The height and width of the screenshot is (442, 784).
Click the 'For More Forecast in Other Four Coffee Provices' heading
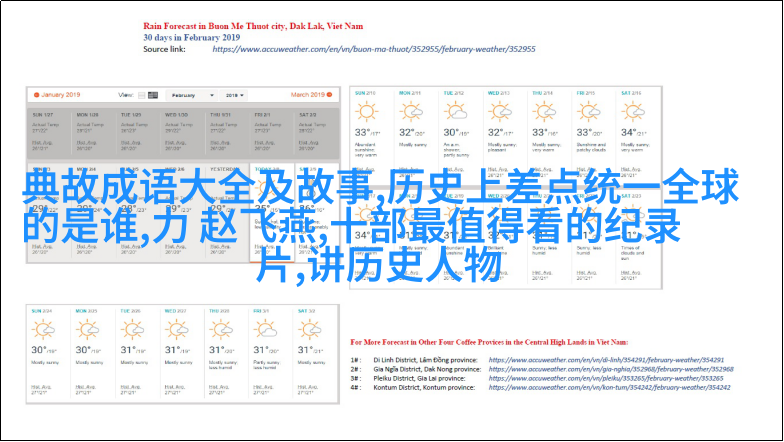tap(489, 342)
